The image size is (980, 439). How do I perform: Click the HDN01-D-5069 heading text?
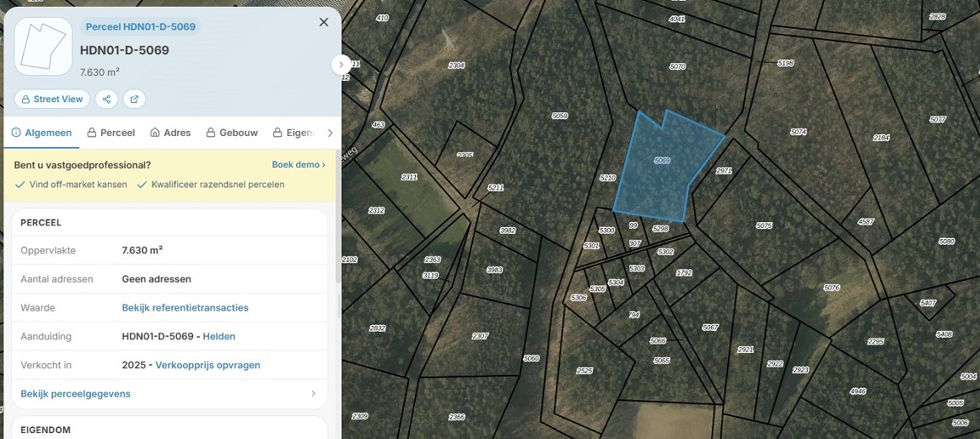pos(124,50)
